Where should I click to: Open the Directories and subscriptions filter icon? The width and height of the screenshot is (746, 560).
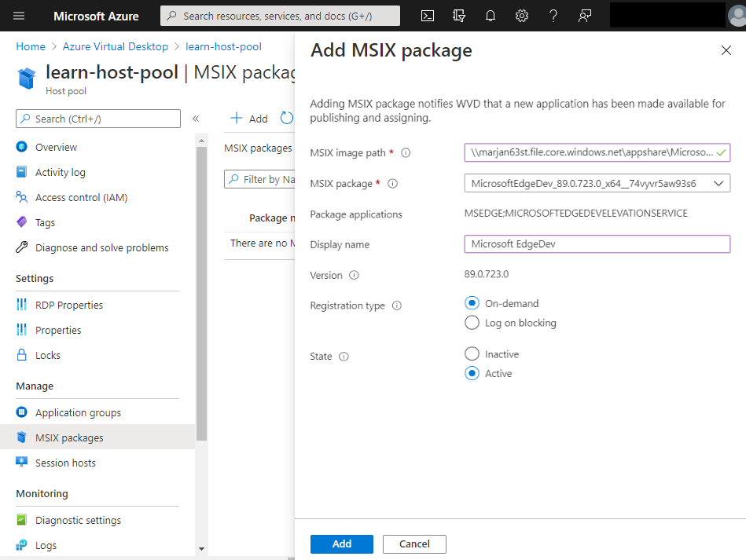(458, 16)
